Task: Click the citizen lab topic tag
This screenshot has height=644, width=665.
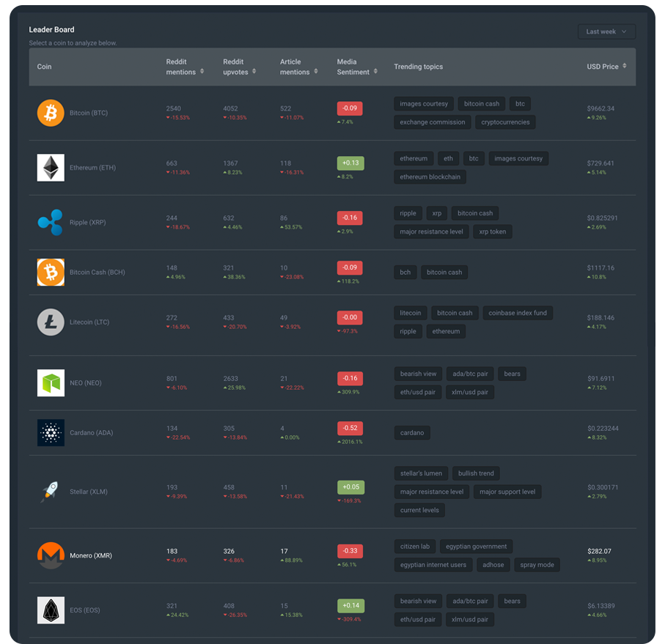Action: [x=415, y=547]
